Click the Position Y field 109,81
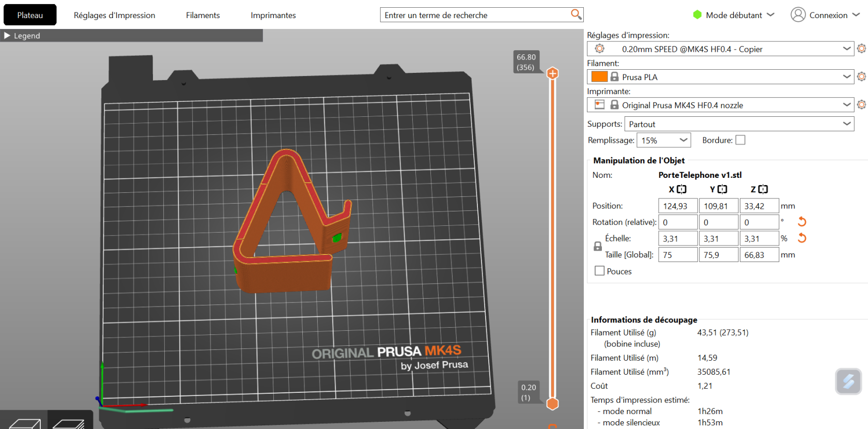This screenshot has width=868, height=429. pos(719,206)
